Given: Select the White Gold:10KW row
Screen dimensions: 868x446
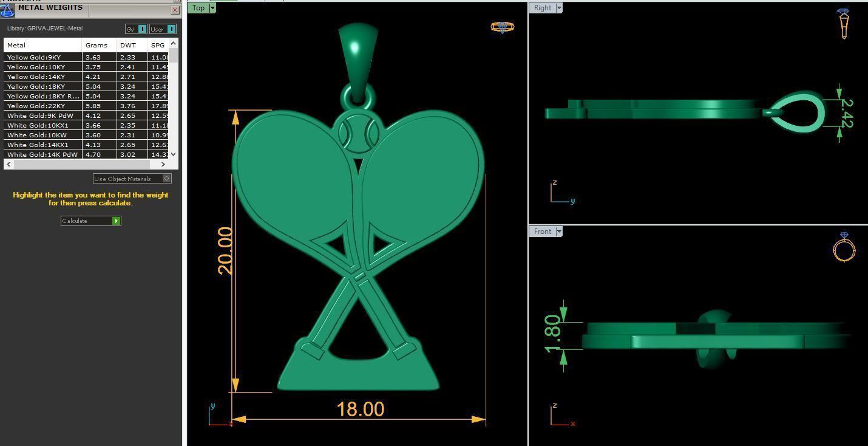Looking at the screenshot, I should (87, 135).
